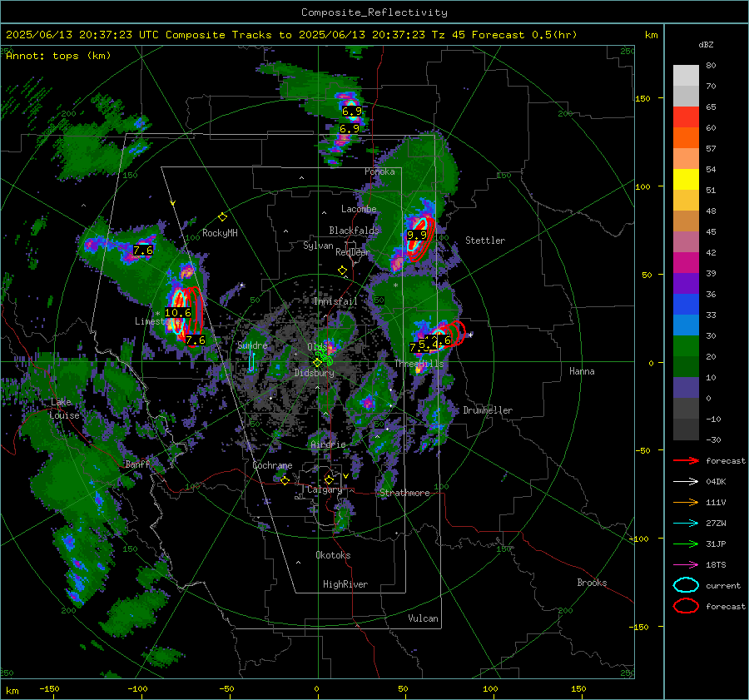Click the Hanna city label

[x=582, y=371]
